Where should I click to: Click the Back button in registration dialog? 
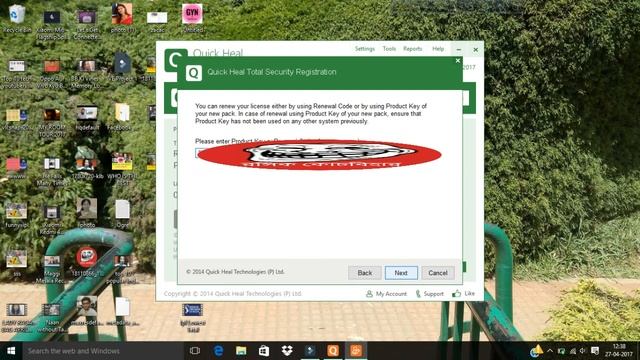click(x=364, y=273)
